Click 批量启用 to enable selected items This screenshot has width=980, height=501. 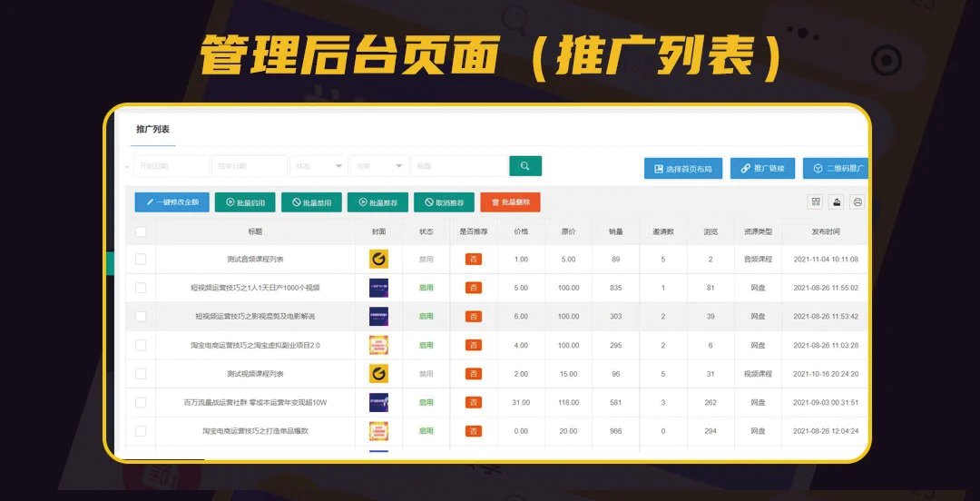tap(244, 202)
